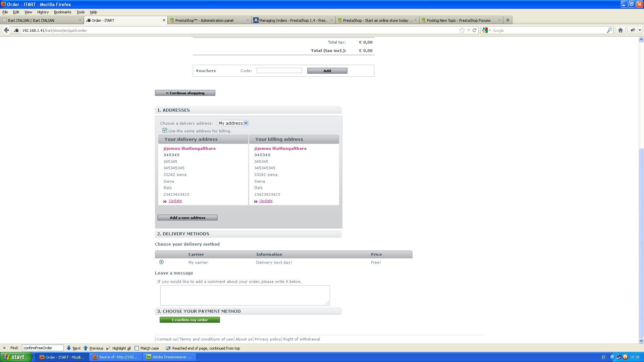This screenshot has width=644, height=362.
Task: Click Find Next down-arrow icon
Action: click(69, 348)
